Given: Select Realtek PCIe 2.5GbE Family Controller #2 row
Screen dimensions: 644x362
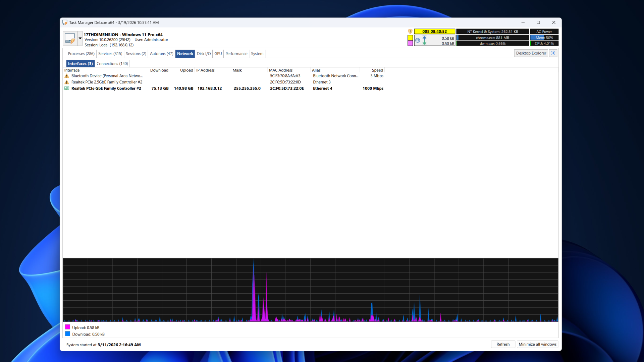Looking at the screenshot, I should pos(224,82).
